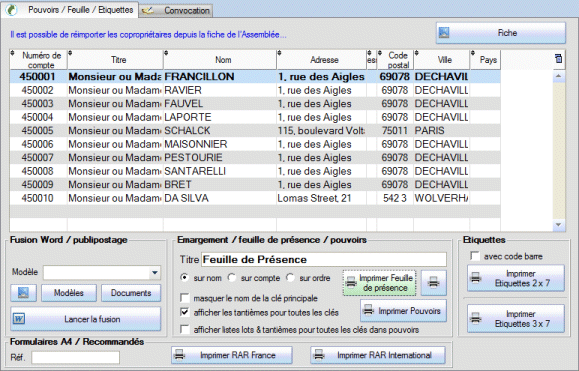The image size is (579, 371).
Task: Select the Pouvoirs / Feuille / Etiquettes tab
Action: tap(70, 10)
